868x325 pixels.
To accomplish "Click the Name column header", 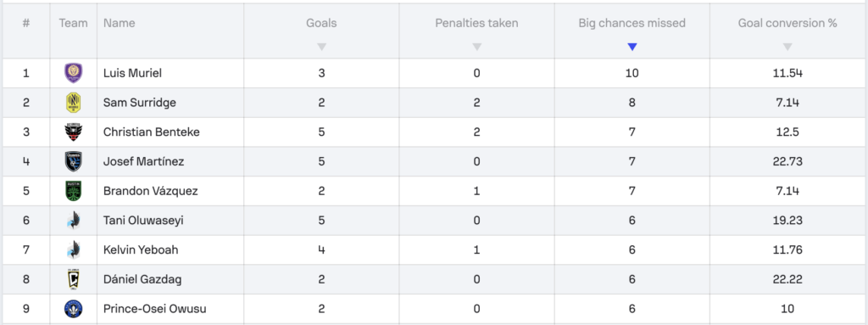I will click(119, 23).
